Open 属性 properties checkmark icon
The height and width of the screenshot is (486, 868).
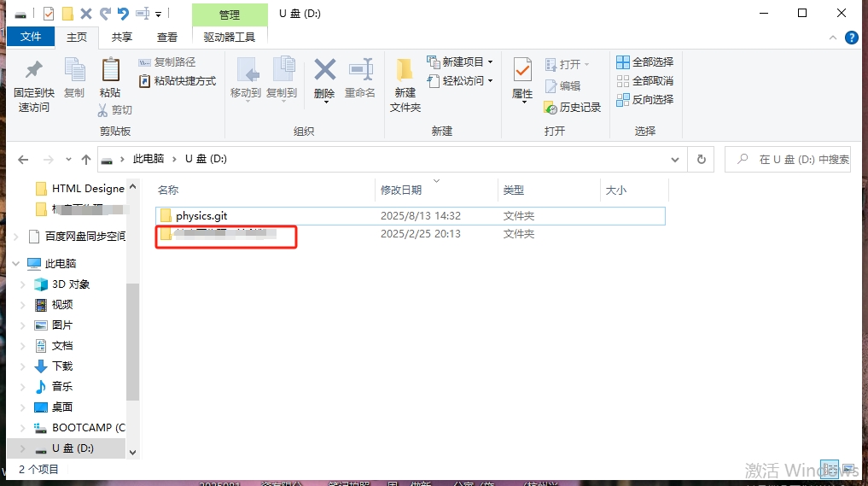tap(522, 71)
